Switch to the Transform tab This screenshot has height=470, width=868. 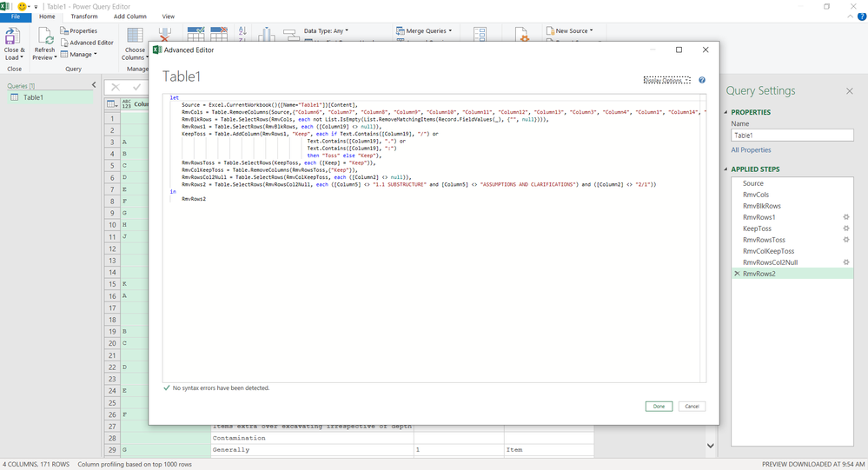(84, 17)
